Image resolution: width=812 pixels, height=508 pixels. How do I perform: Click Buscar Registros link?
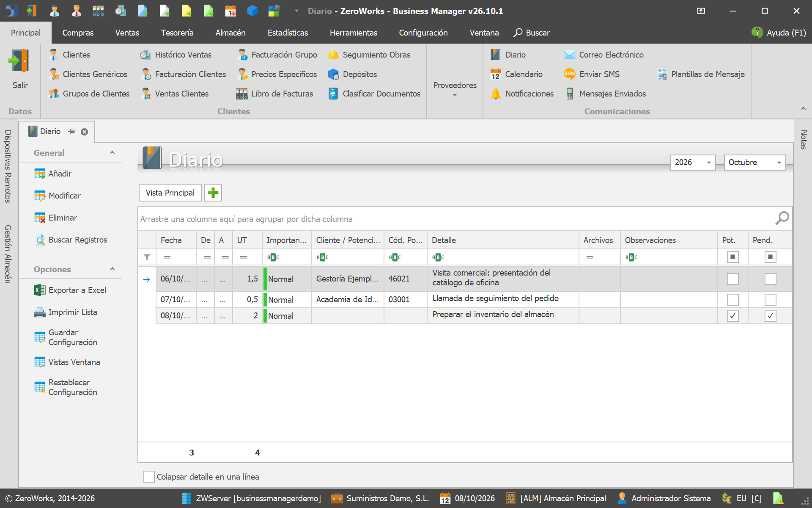[x=78, y=240]
